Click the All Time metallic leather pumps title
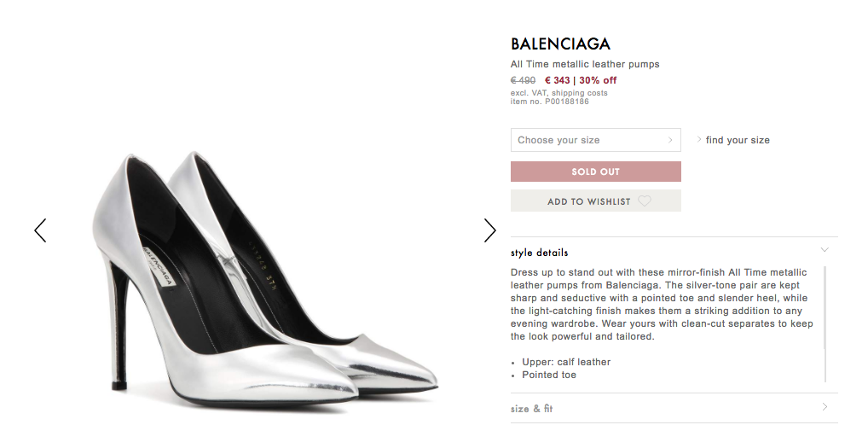Viewport: 868px width, 425px height. 585,64
